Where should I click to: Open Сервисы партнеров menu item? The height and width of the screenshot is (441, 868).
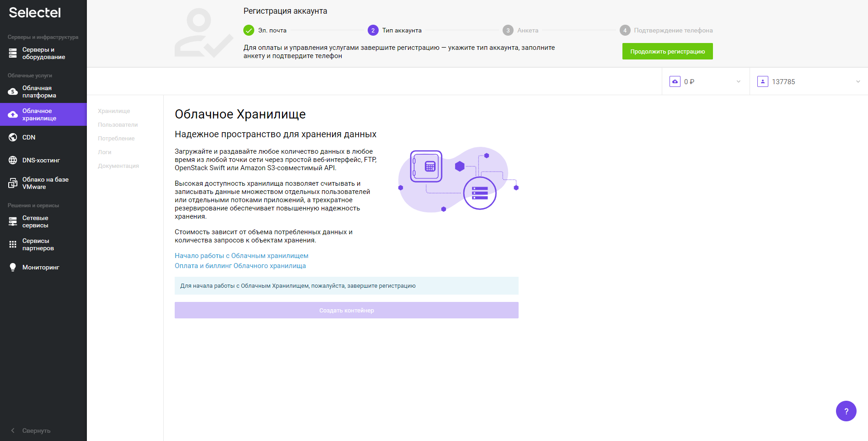click(43, 244)
